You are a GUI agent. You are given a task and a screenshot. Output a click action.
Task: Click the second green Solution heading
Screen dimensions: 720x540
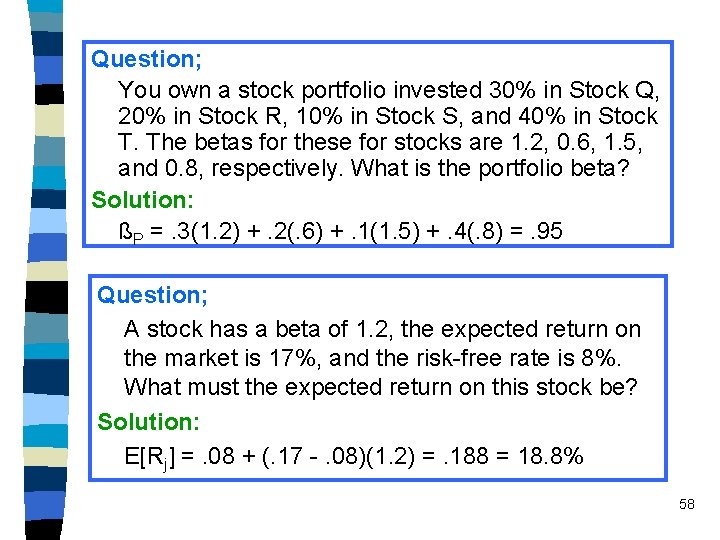[148, 422]
